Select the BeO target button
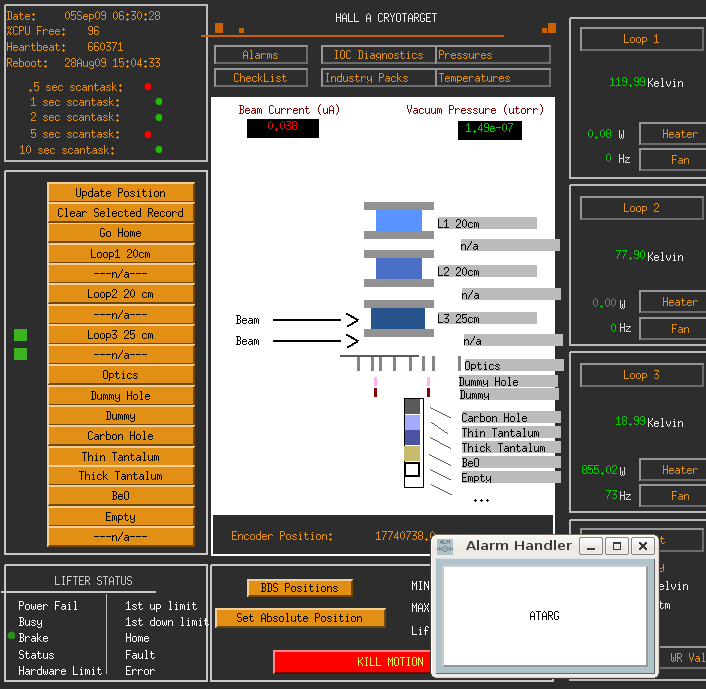706x689 pixels. (121, 496)
